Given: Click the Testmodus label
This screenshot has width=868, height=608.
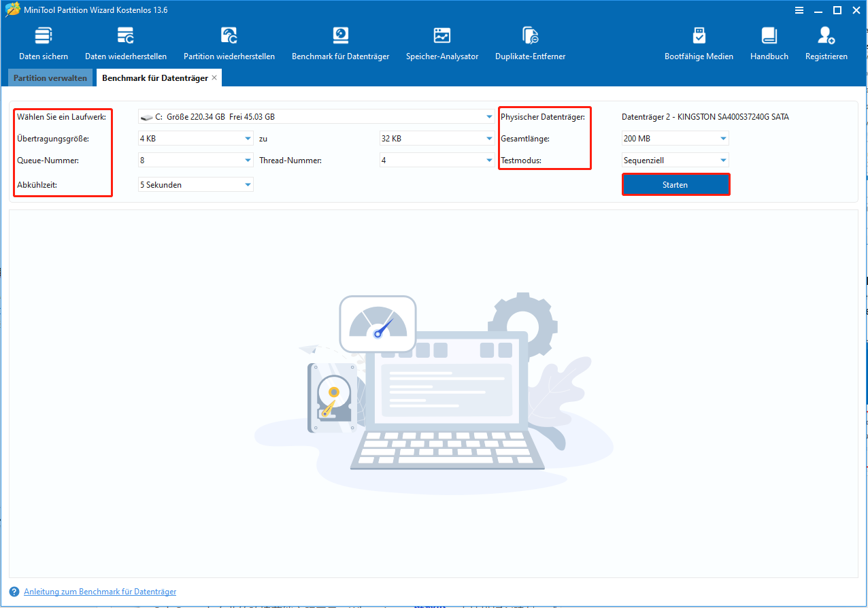Looking at the screenshot, I should pyautogui.click(x=520, y=161).
